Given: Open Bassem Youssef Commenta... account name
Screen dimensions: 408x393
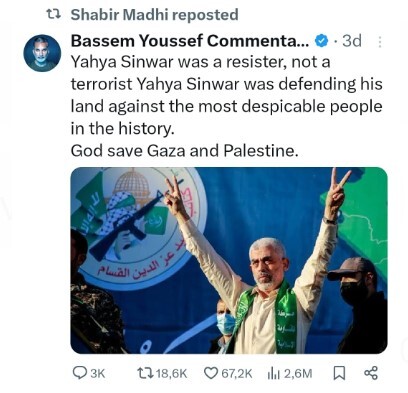Looking at the screenshot, I should tap(190, 41).
